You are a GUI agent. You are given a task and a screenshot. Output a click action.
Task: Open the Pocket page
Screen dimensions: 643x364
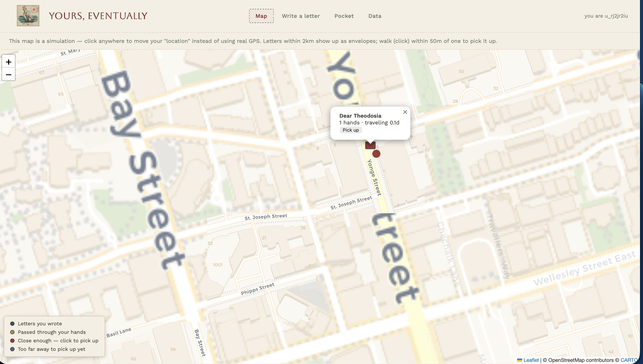pos(344,16)
